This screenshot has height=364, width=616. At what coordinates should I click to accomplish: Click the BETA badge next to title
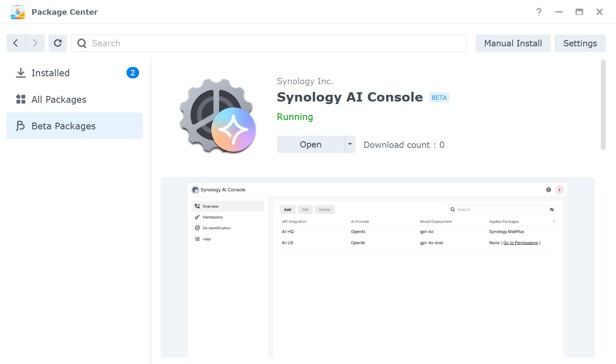(439, 97)
